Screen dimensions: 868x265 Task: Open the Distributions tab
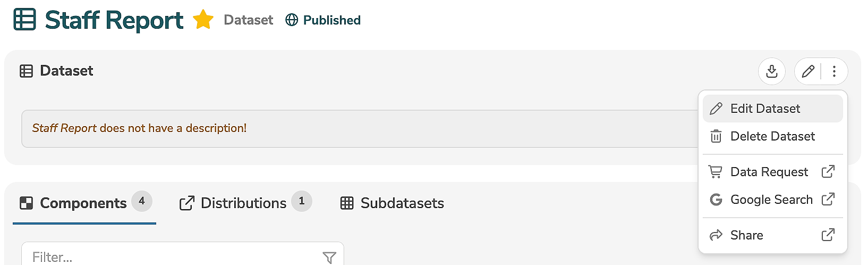[244, 203]
